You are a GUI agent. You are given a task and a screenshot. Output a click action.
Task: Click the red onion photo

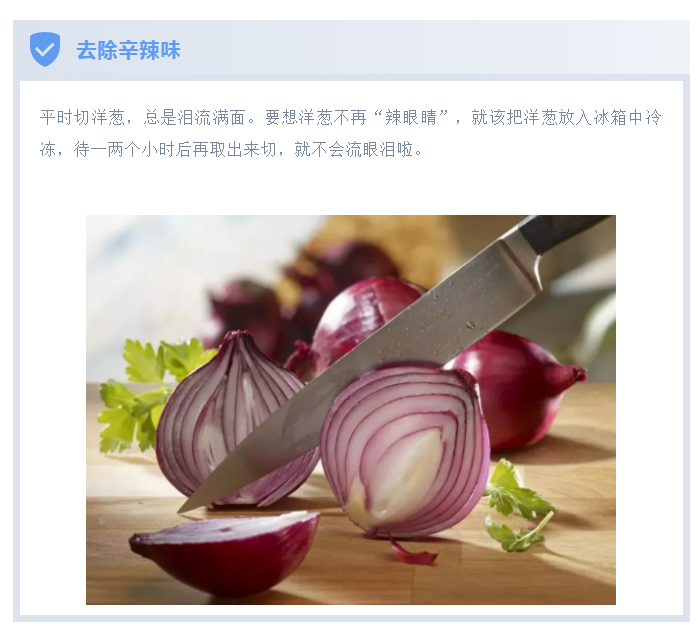coord(351,410)
